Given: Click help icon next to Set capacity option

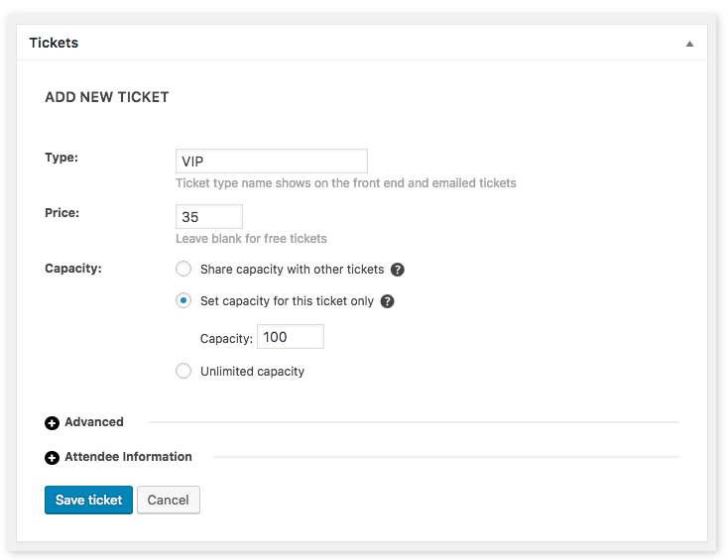Looking at the screenshot, I should (387, 301).
